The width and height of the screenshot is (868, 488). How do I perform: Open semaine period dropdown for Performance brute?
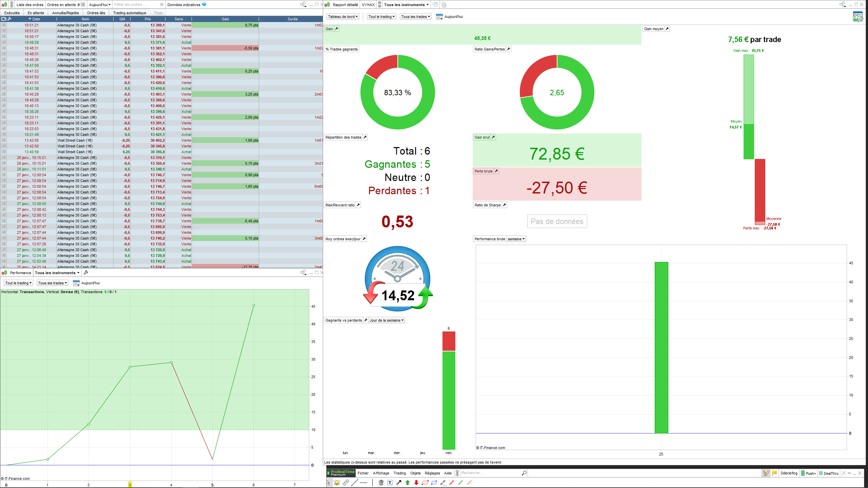tap(516, 239)
